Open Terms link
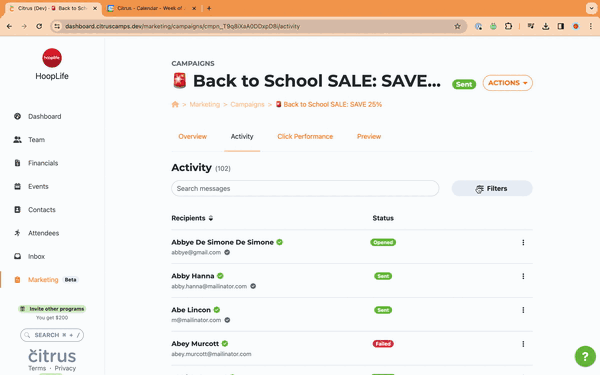 [x=37, y=368]
